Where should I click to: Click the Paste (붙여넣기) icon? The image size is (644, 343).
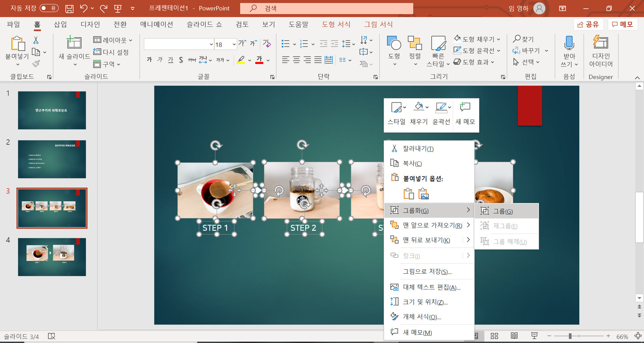click(17, 44)
